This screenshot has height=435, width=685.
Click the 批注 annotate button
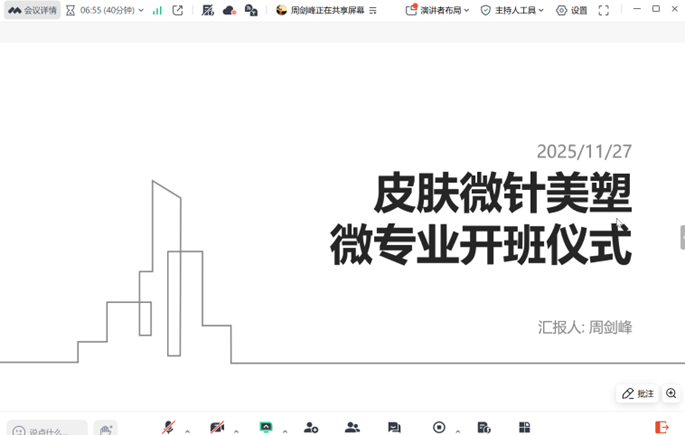click(x=638, y=394)
